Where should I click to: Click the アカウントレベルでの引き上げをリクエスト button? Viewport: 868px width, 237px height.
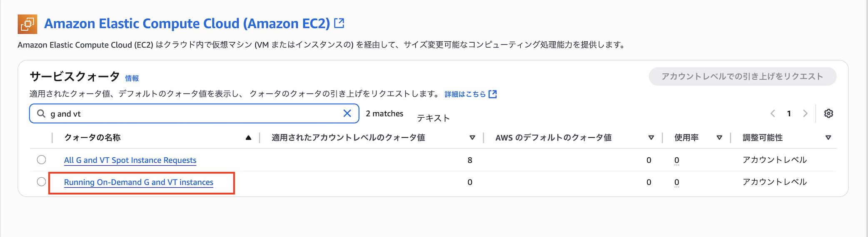742,76
